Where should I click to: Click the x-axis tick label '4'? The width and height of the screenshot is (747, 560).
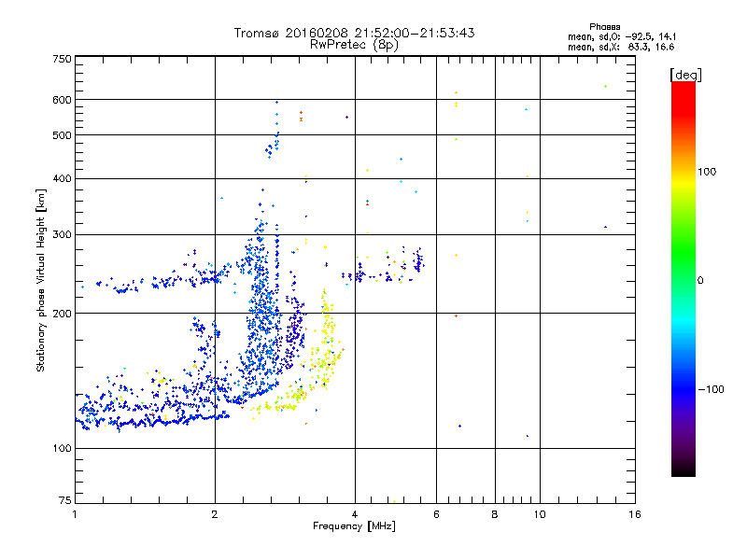coord(355,514)
